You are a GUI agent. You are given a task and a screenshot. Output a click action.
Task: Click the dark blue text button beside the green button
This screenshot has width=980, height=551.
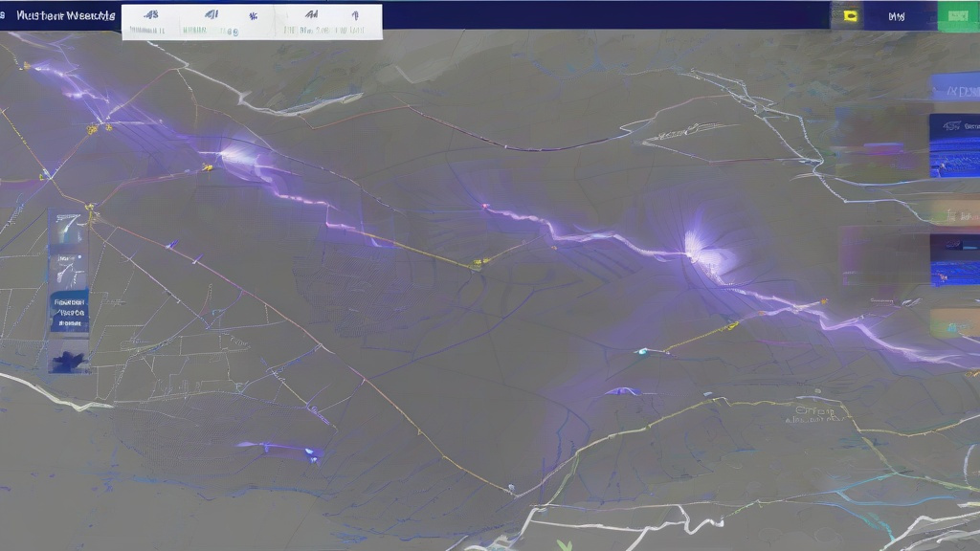click(896, 16)
